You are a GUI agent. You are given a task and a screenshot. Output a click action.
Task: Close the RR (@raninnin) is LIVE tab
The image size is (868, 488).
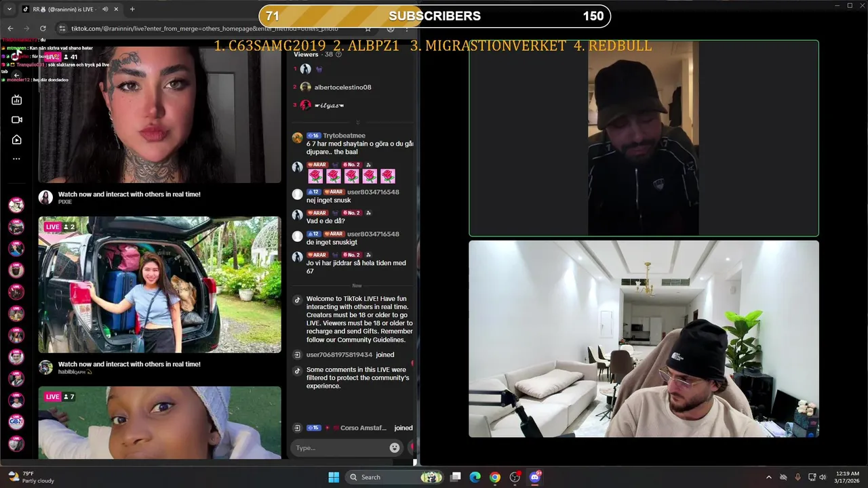point(117,9)
